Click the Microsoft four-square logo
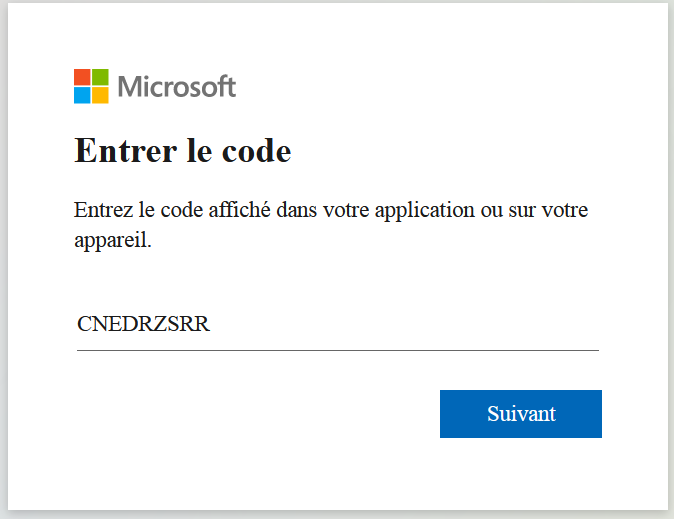Screen dimensions: 674x519 90,86
